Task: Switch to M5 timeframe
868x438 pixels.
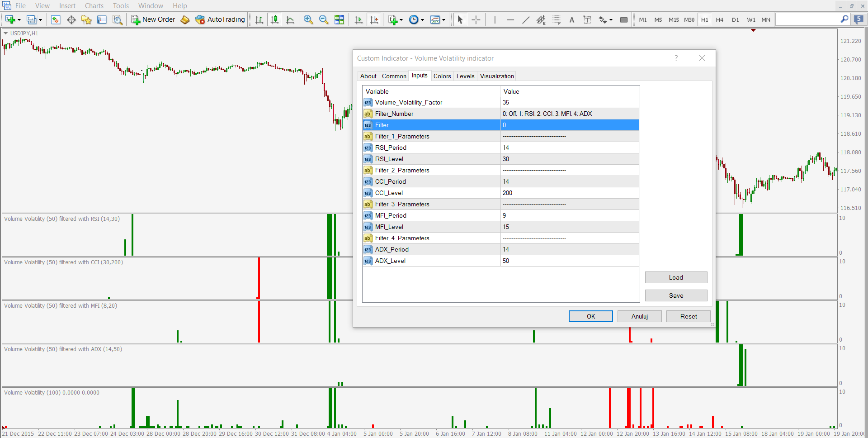Action: 658,19
